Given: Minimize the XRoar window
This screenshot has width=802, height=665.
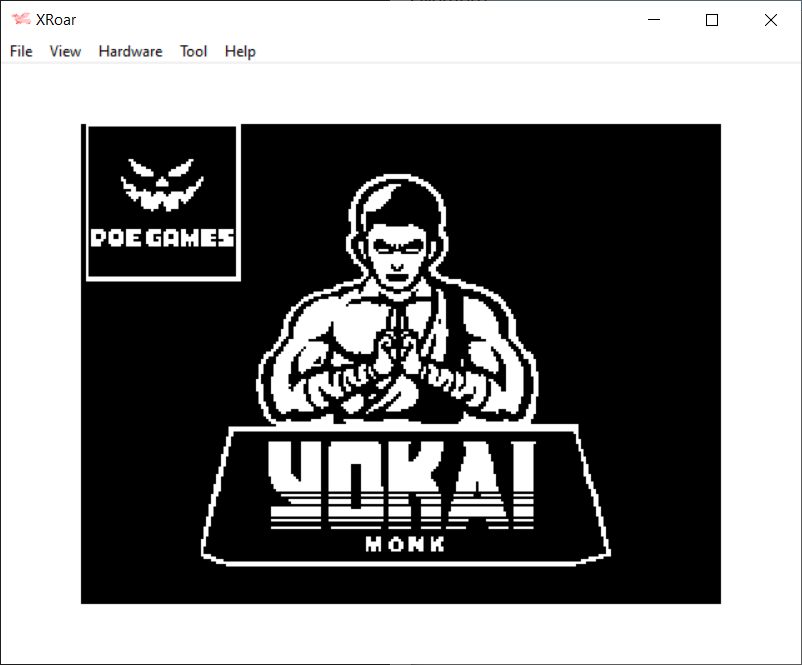Looking at the screenshot, I should pyautogui.click(x=654, y=20).
